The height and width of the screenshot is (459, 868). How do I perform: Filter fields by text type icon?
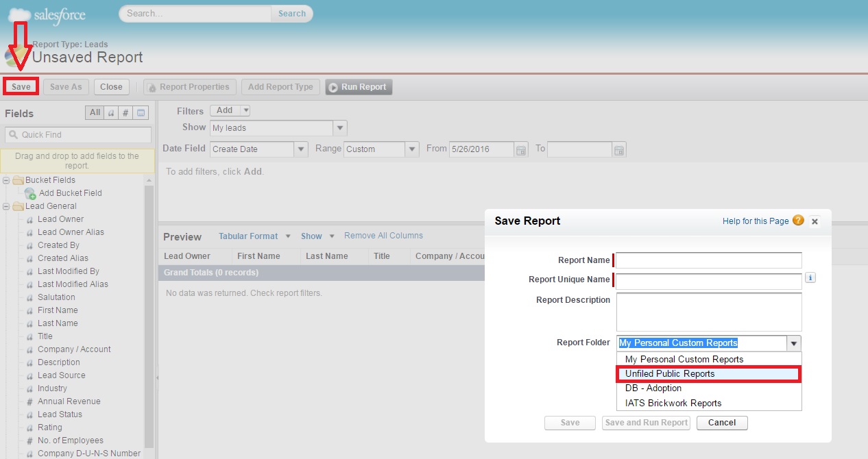click(x=111, y=113)
